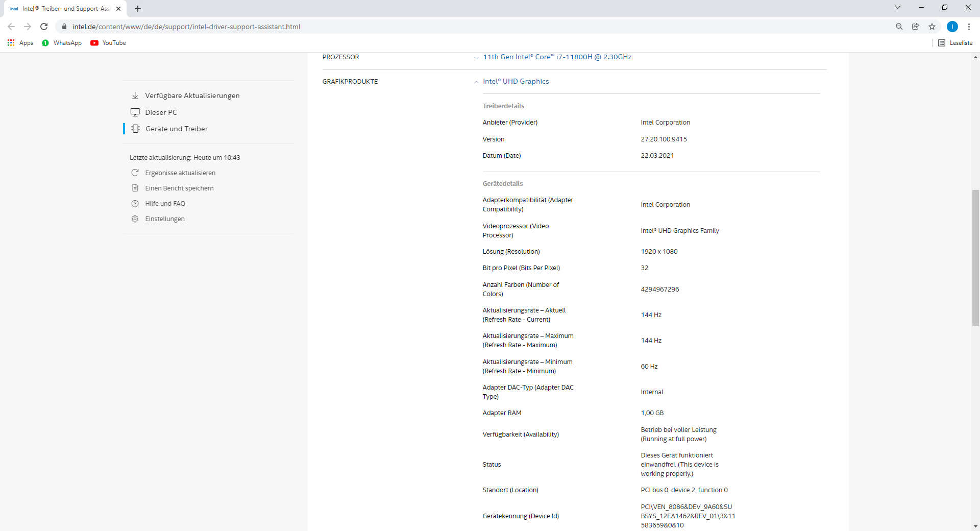Close the Intel Treiber tab
Image resolution: width=980 pixels, height=531 pixels.
tap(118, 9)
